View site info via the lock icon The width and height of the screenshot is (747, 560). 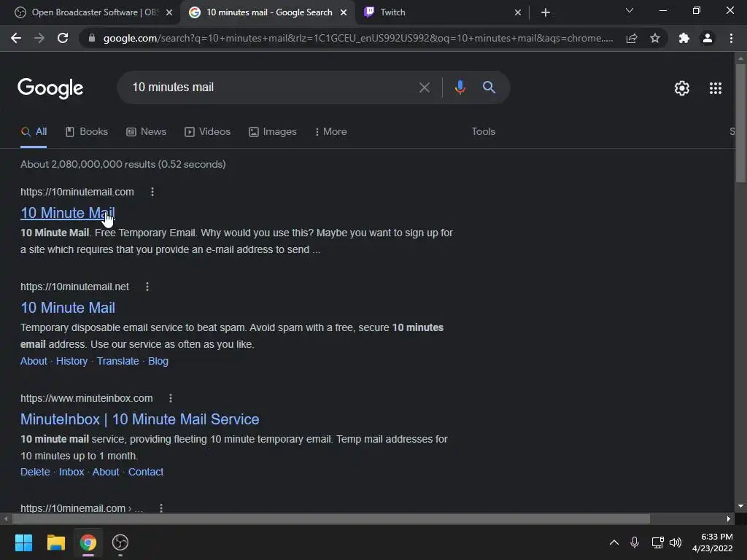pyautogui.click(x=92, y=38)
